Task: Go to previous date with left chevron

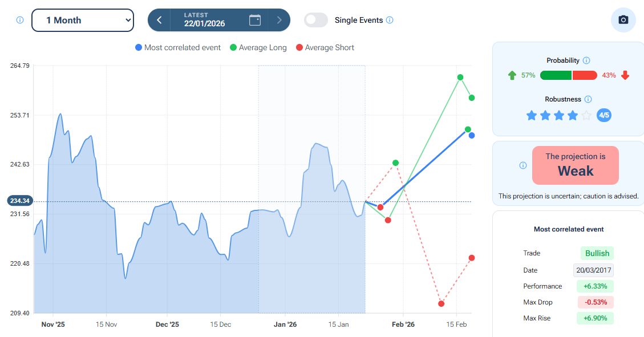Action: click(159, 20)
